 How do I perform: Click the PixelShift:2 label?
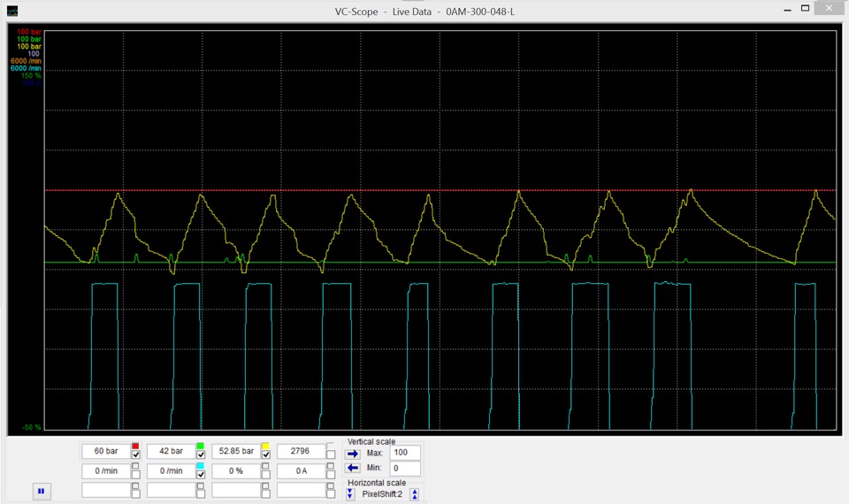[382, 494]
